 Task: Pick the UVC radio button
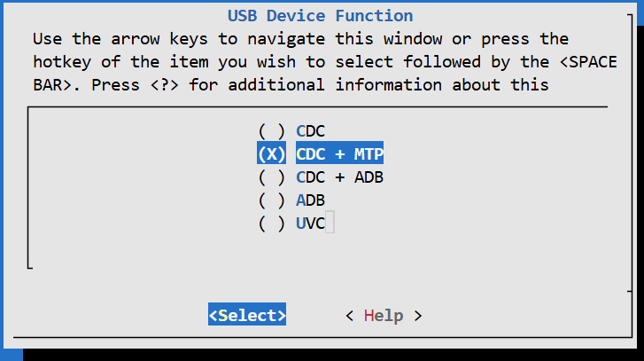[271, 224]
